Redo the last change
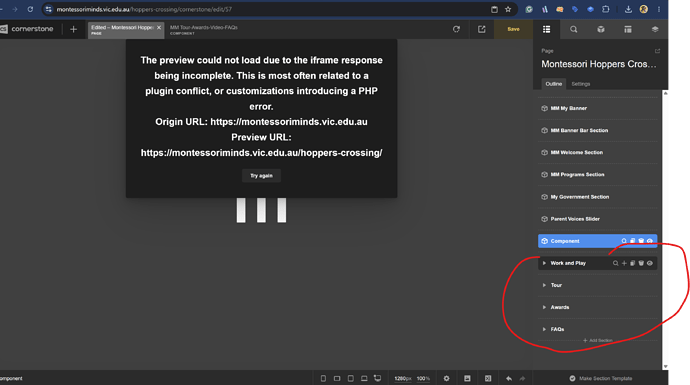This screenshot has width=690, height=385. coord(522,378)
